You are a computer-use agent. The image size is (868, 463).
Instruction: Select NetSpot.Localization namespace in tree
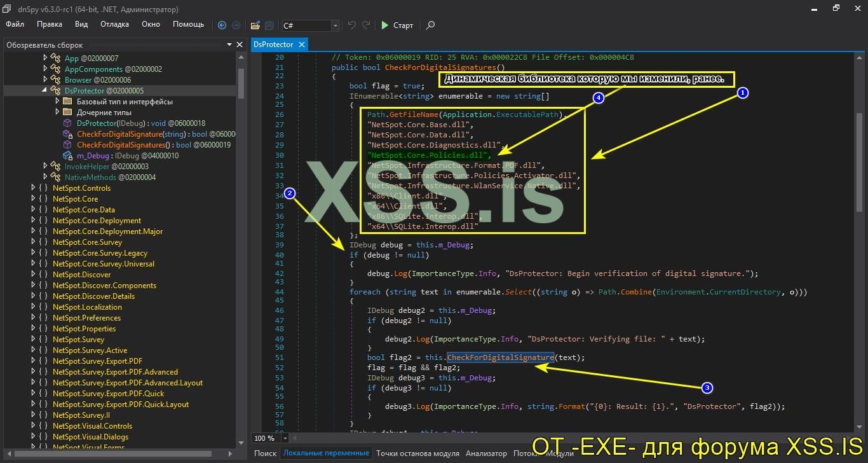(87, 307)
